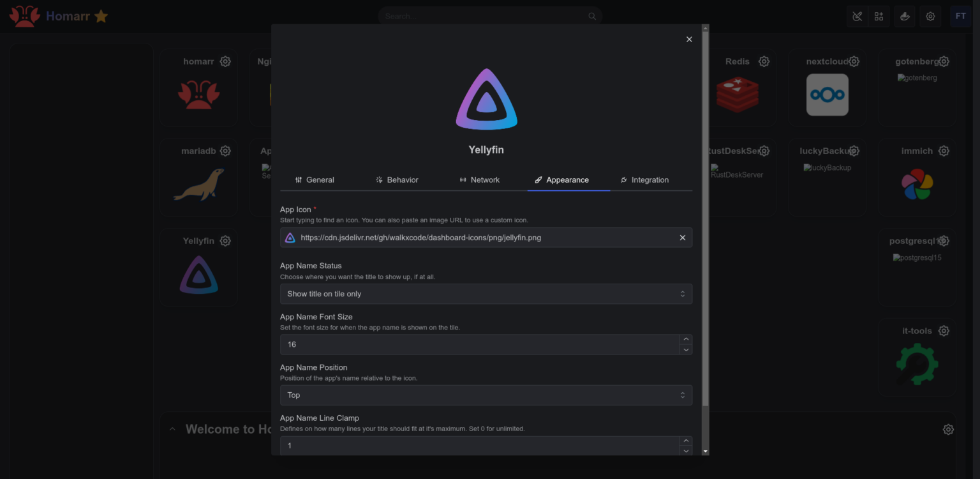Open settings gear on the nextcloud tile
The image size is (980, 479).
[854, 61]
